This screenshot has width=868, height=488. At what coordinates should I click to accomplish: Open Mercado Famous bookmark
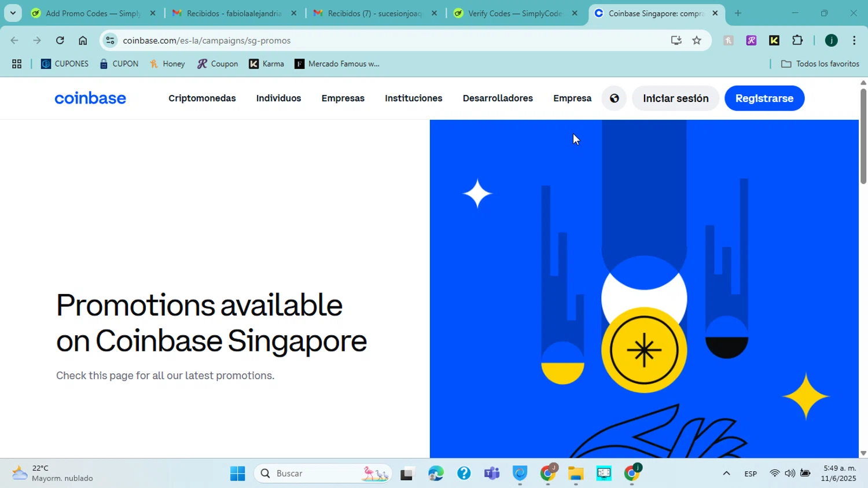point(337,64)
